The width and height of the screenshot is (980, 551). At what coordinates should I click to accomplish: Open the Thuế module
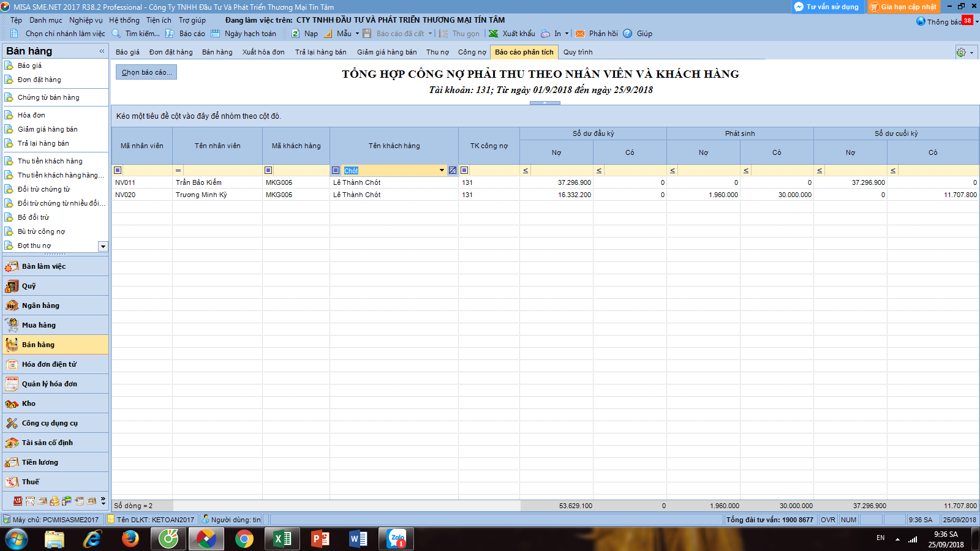[x=55, y=482]
